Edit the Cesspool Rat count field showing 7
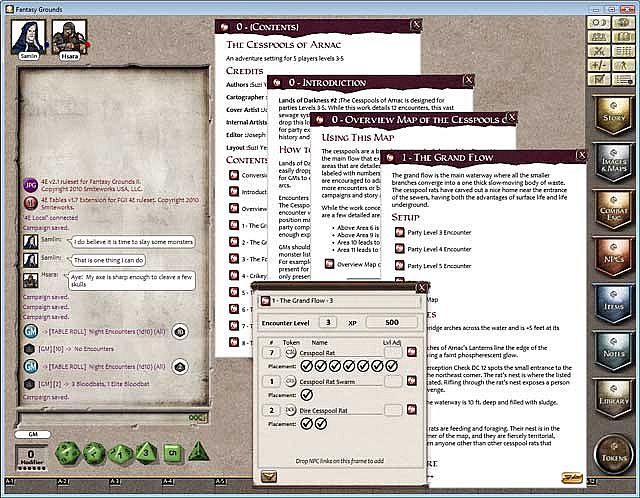Screen dimensions: 640x498 pyautogui.click(x=271, y=352)
